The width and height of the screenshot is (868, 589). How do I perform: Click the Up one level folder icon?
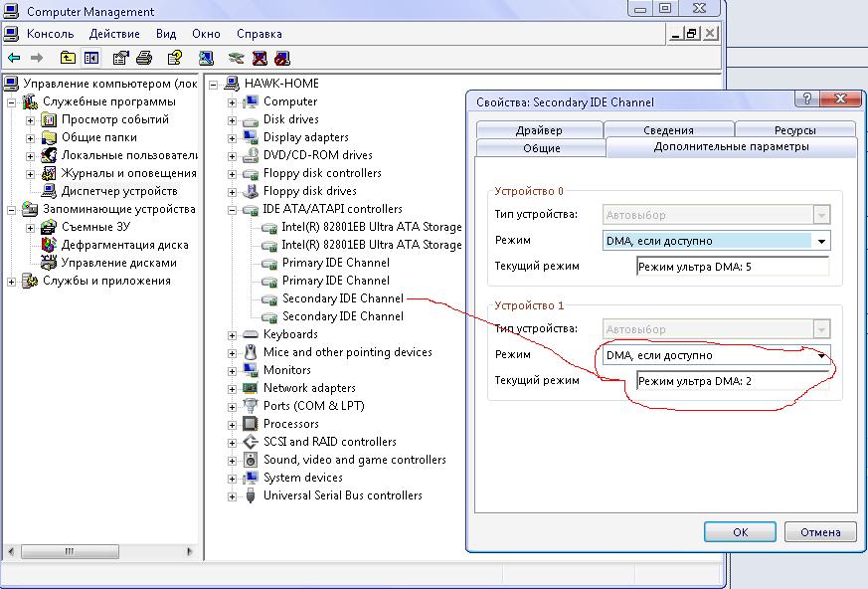tap(68, 58)
